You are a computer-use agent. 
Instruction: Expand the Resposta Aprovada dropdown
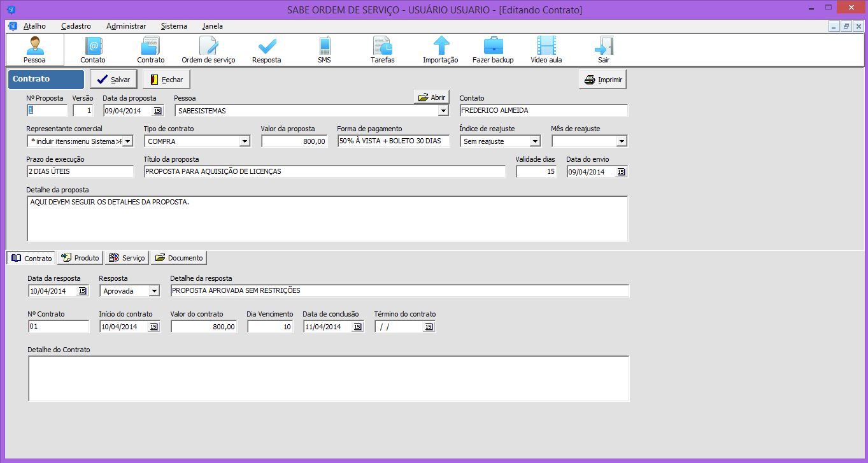point(154,291)
